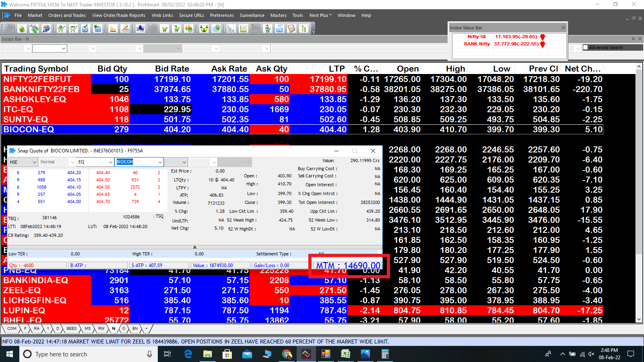Click the clipboard with green arrow icon

coord(97,29)
